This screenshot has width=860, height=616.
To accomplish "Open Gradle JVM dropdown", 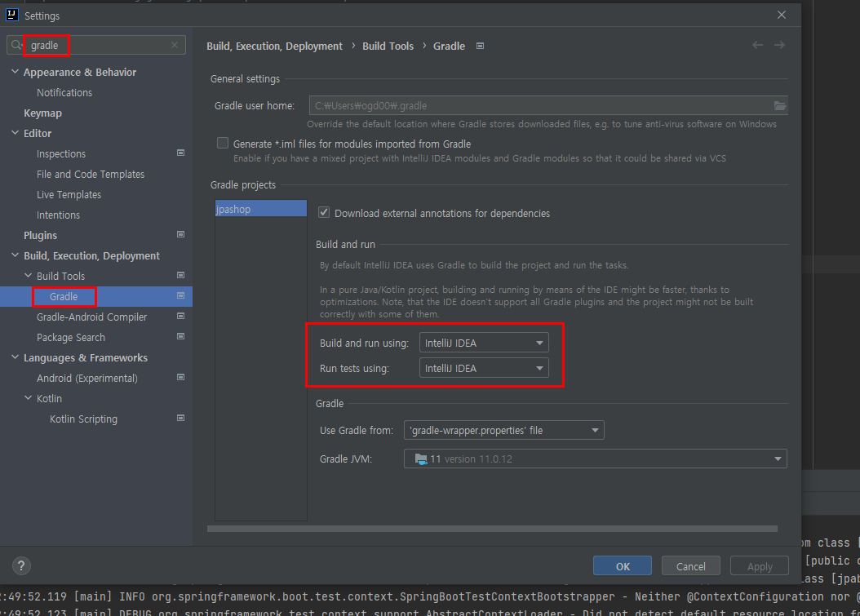I will [x=595, y=459].
